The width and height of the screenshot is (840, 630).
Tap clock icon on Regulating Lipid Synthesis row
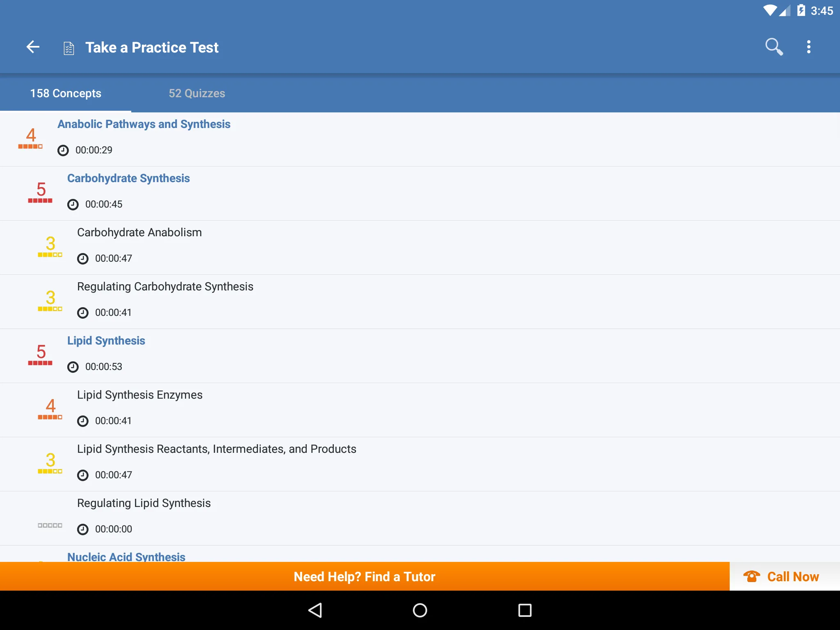[x=82, y=529]
